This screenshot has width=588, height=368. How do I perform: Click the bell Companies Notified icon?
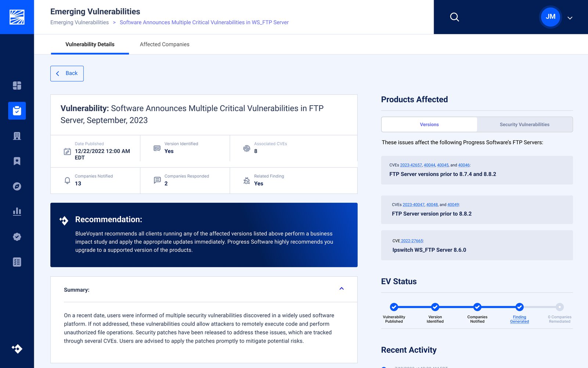click(67, 180)
